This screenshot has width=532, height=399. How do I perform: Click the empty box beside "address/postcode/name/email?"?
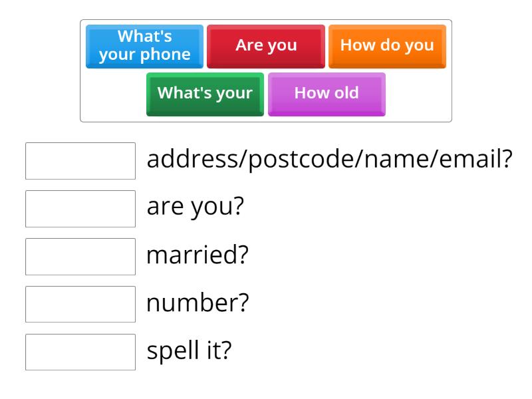80,161
